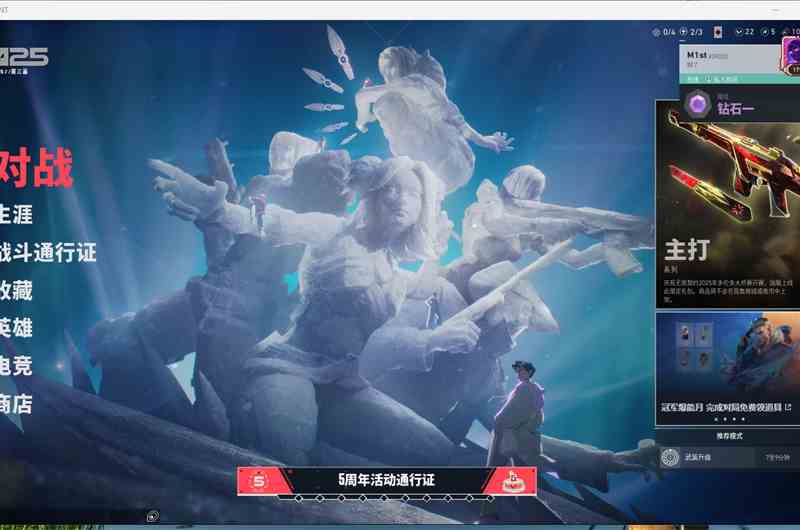Click the anniversary cake reward icon
Image resolution: width=800 pixels, height=530 pixels.
click(x=513, y=481)
